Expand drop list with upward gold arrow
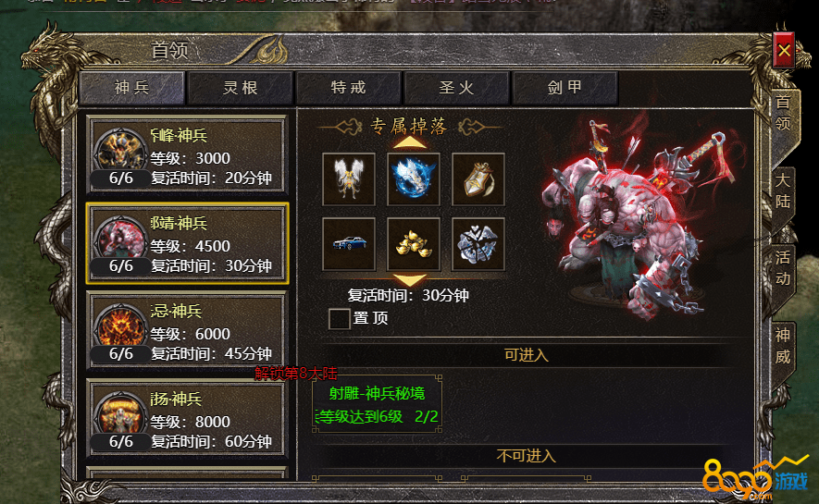 409,141
